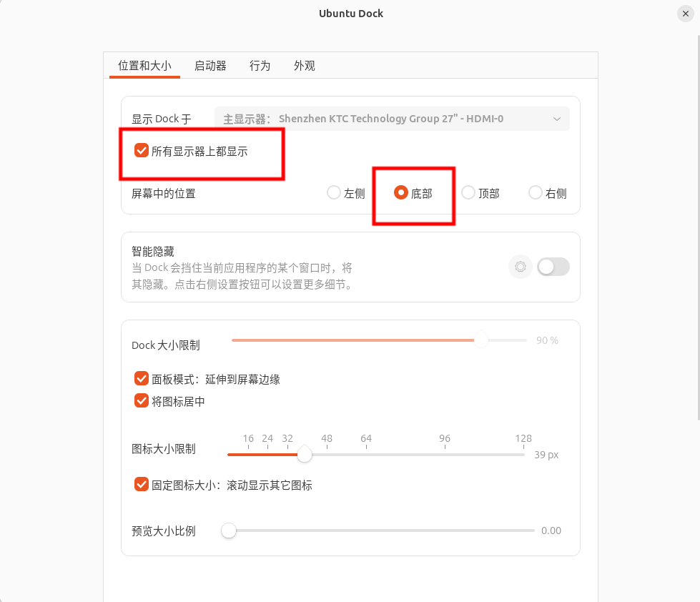700x602 pixels.
Task: Open the 显示 Dock 于 monitor dropdown
Action: (x=391, y=119)
